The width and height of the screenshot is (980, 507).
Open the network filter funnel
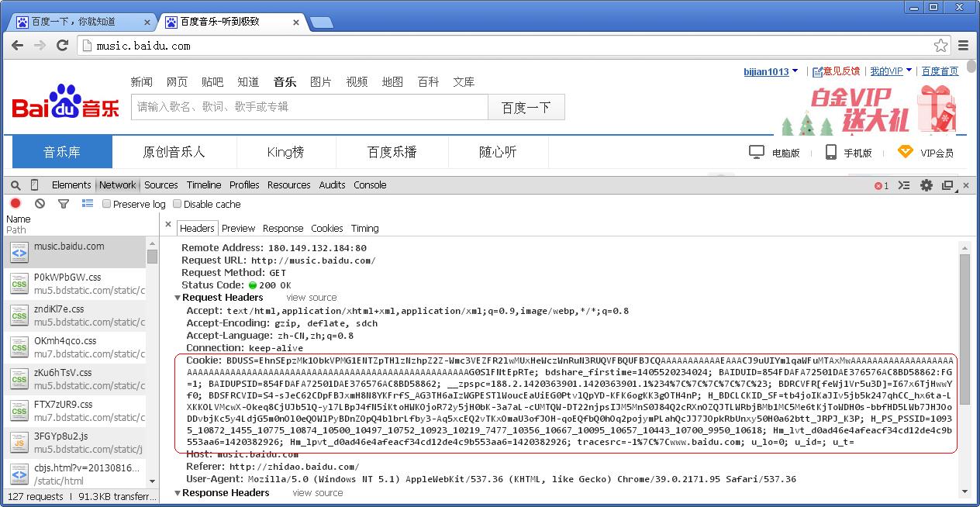point(64,204)
